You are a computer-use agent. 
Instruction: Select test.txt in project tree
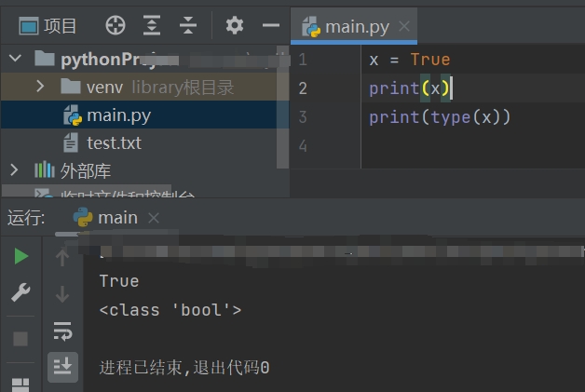113,143
